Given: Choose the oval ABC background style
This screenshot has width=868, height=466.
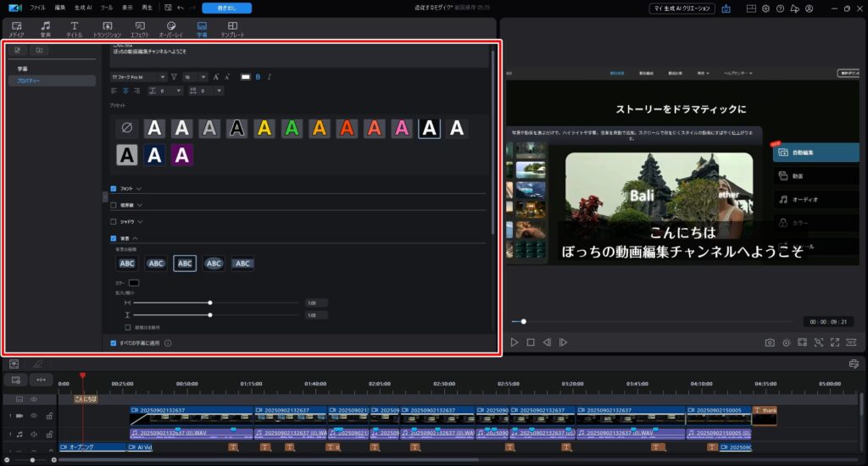Looking at the screenshot, I should click(214, 264).
